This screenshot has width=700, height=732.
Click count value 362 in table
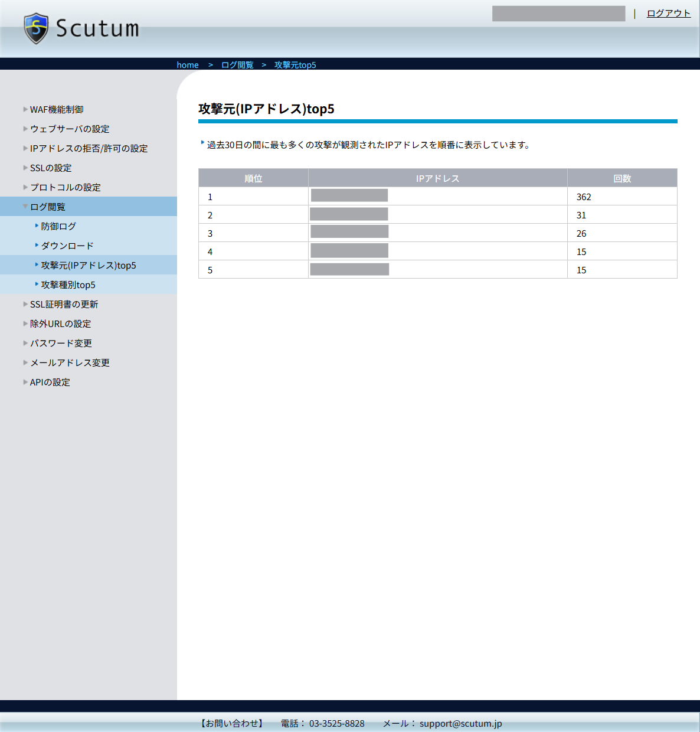[x=584, y=197]
